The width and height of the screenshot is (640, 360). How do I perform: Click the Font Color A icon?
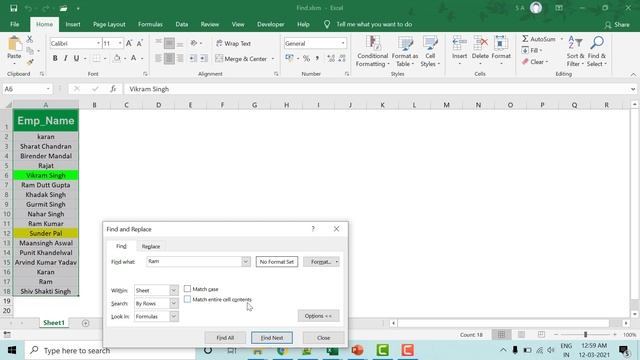click(x=133, y=58)
